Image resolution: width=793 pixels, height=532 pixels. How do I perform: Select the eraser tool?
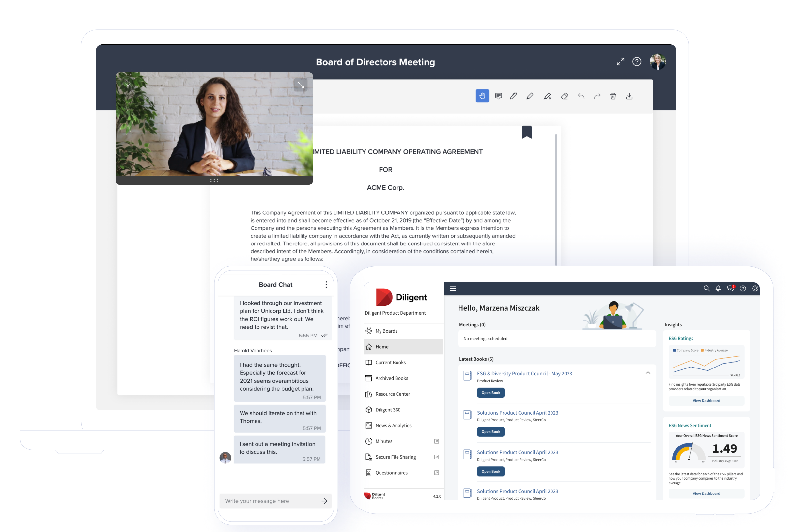[x=564, y=96]
